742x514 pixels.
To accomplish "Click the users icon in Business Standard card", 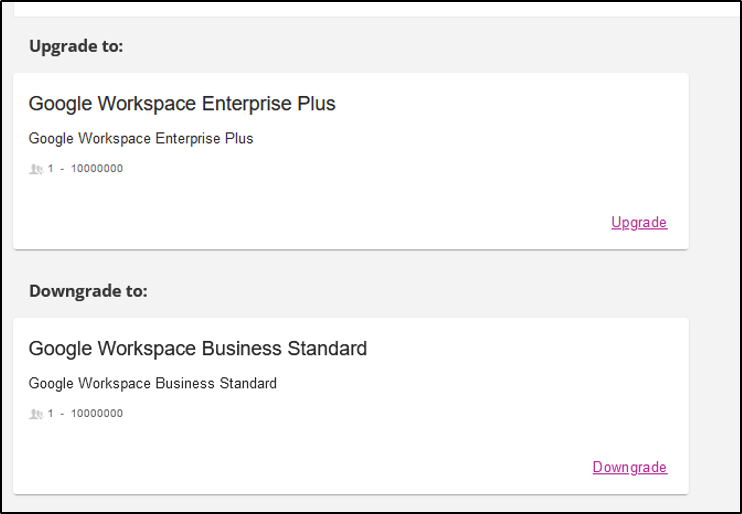I will [x=36, y=414].
